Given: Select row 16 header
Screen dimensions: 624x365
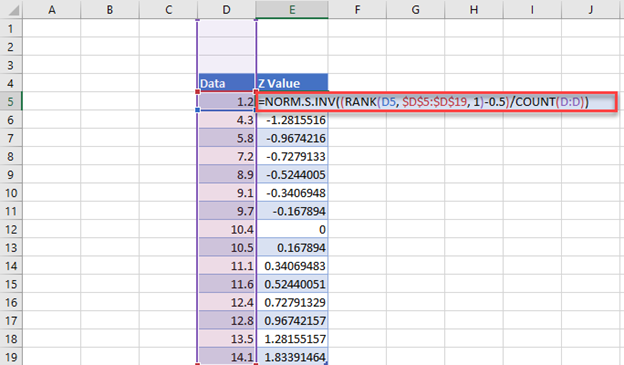Looking at the screenshot, I should (x=11, y=303).
